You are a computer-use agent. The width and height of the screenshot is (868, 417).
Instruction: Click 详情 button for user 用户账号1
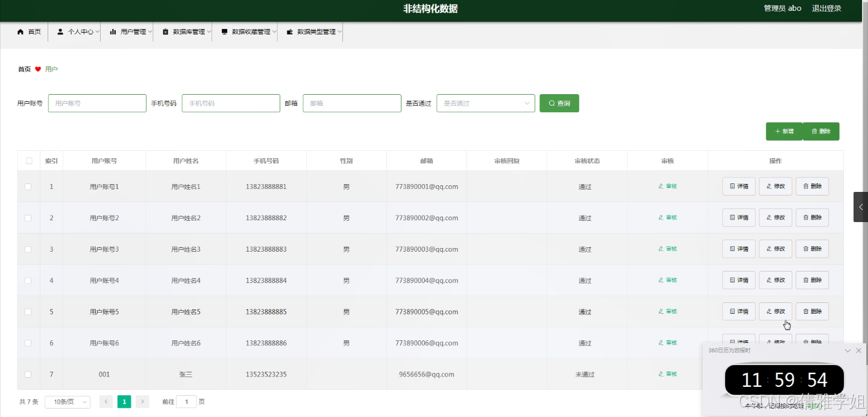[738, 186]
